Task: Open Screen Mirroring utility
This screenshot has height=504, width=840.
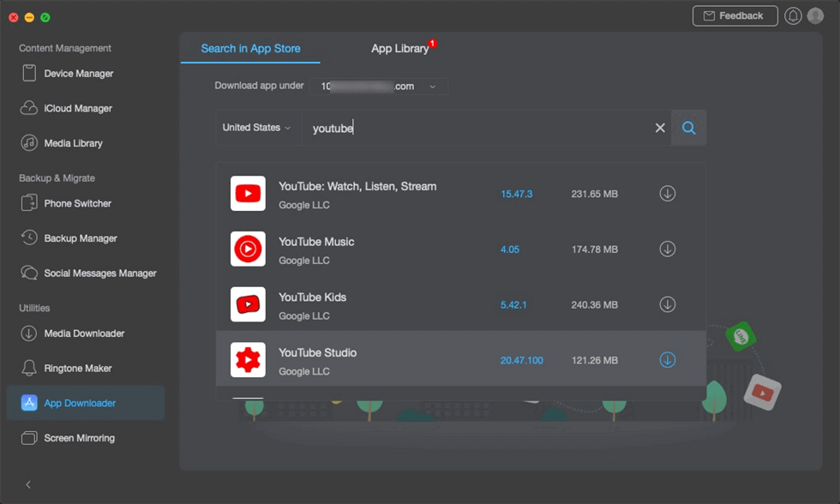Action: point(79,438)
